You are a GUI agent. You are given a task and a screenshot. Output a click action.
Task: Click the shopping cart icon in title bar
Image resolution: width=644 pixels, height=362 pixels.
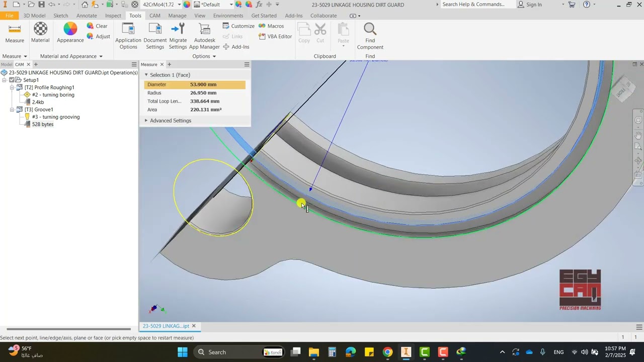point(572,5)
